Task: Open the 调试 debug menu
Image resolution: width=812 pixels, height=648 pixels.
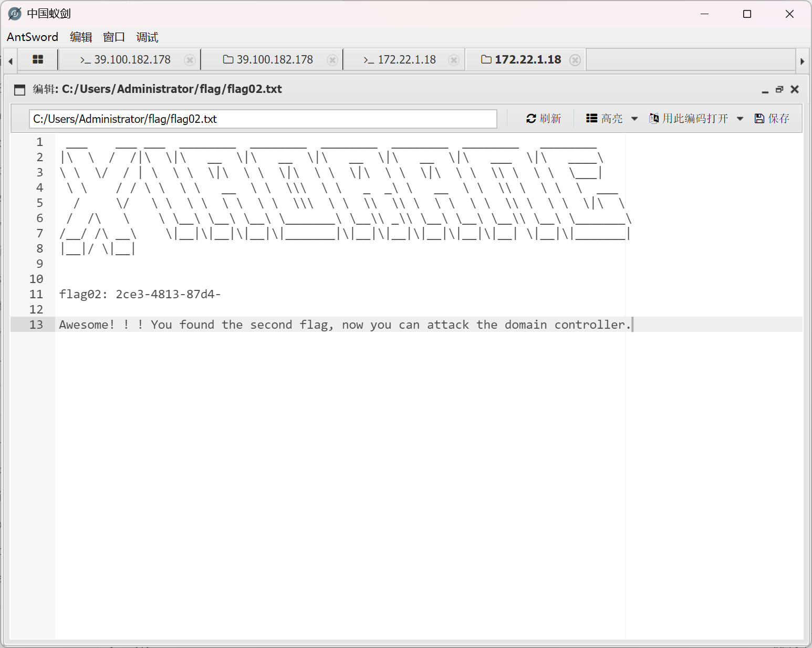Action: (x=147, y=37)
